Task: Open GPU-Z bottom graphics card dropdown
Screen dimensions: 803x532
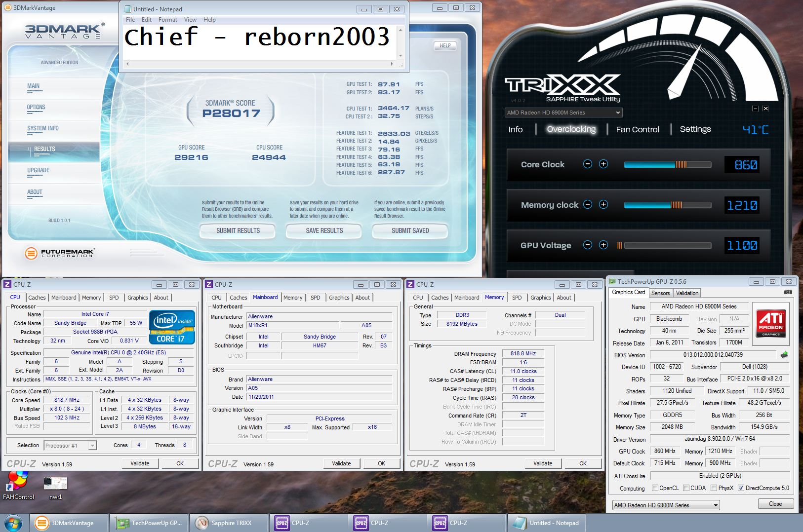Action: [x=666, y=505]
